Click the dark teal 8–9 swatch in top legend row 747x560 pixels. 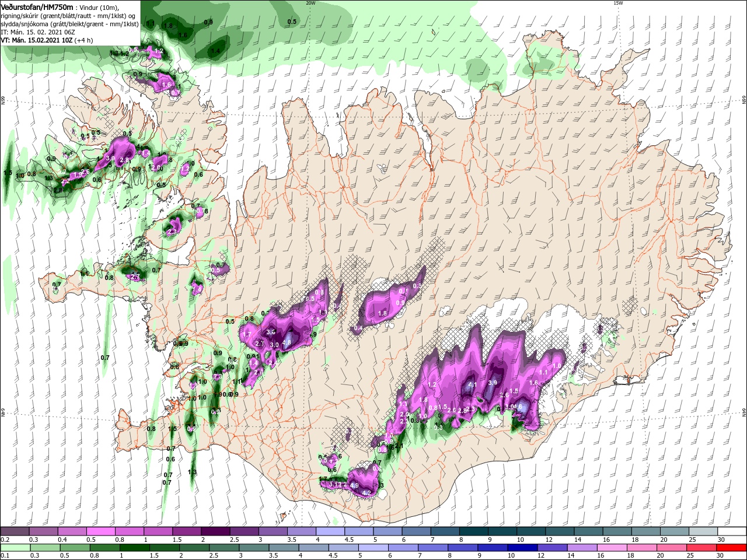[x=474, y=531]
